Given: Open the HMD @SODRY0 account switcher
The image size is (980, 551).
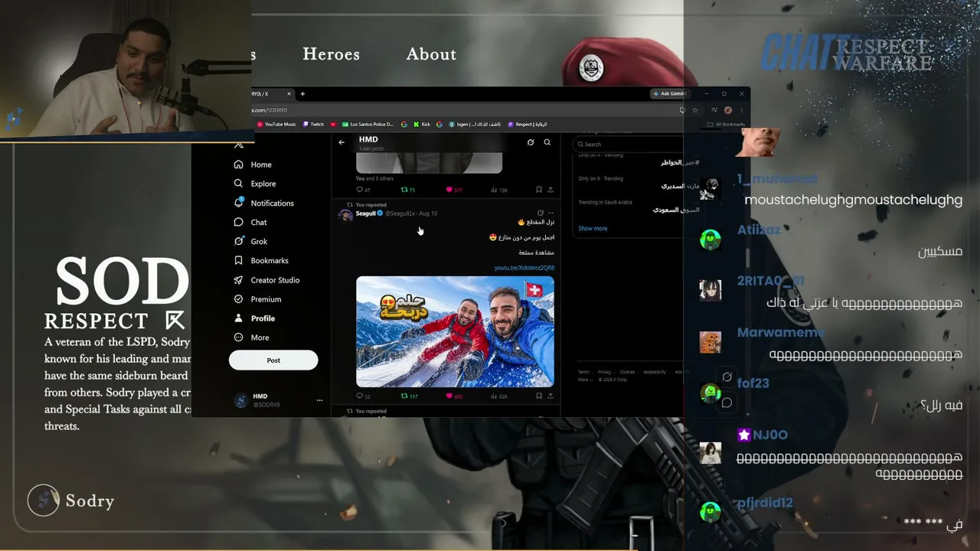Looking at the screenshot, I should click(x=279, y=400).
